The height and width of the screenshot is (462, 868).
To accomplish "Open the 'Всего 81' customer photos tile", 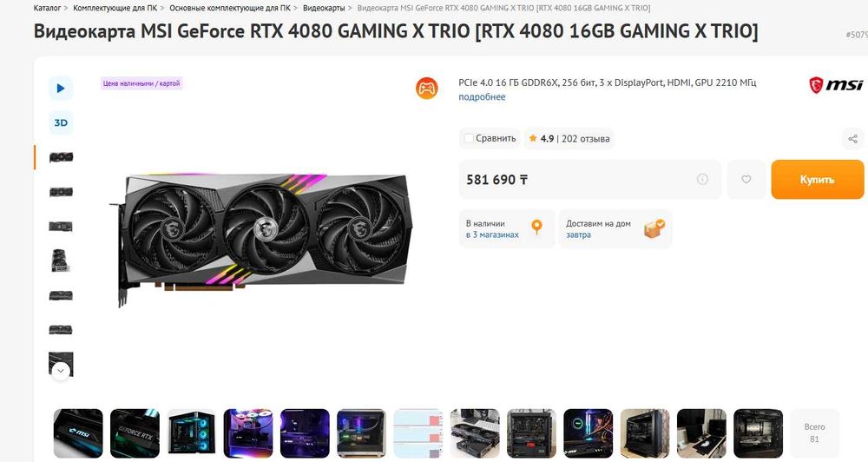I will coord(814,432).
